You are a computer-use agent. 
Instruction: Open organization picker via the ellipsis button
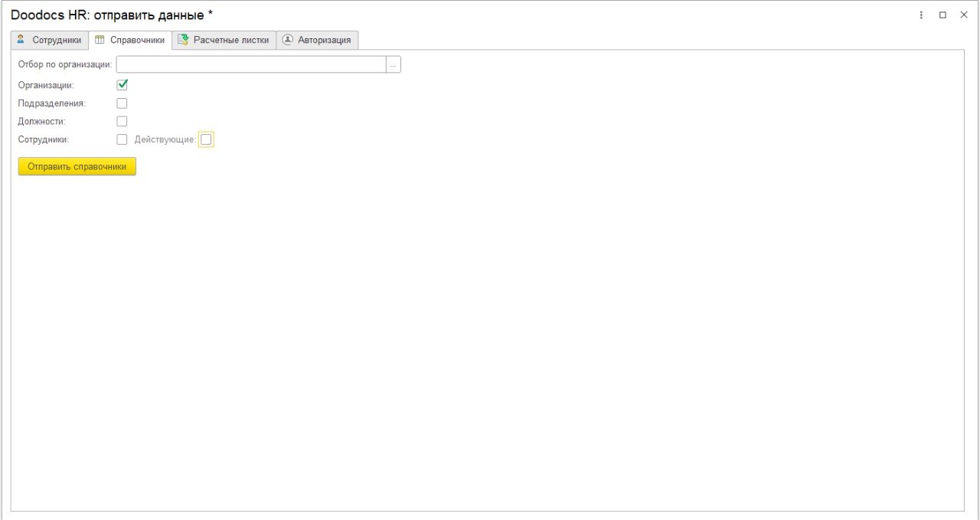point(394,64)
